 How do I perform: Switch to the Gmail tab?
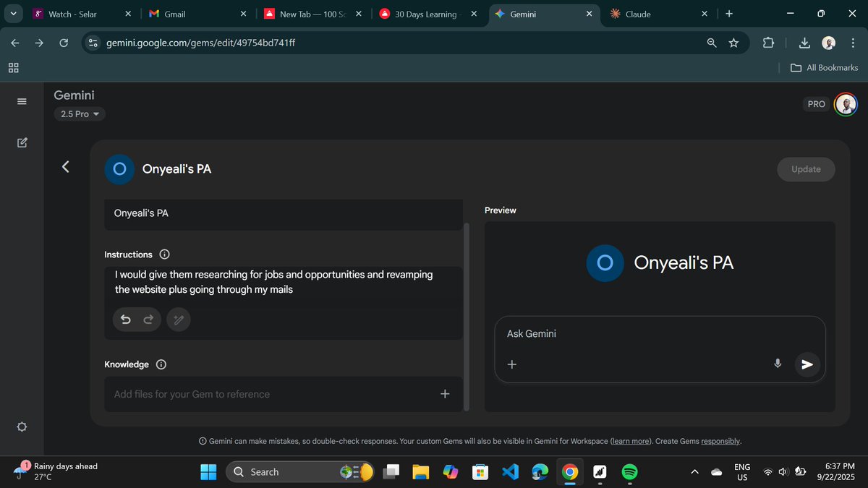[x=195, y=14]
